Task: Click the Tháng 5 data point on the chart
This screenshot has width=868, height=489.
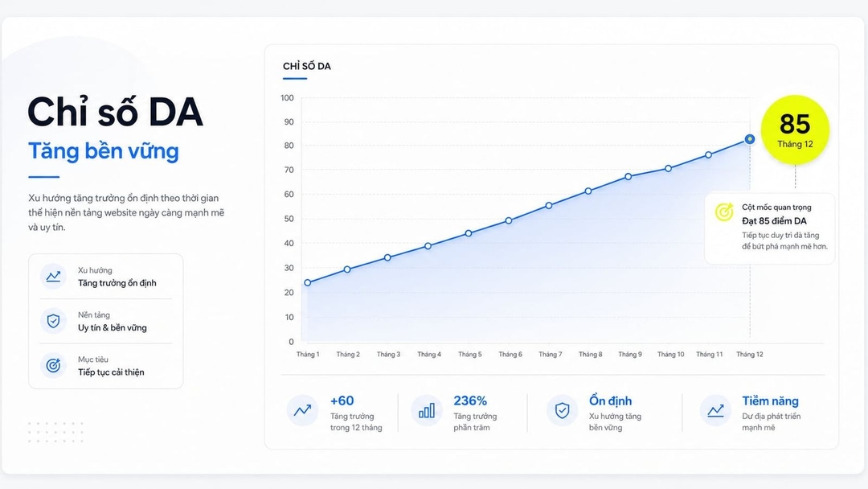Action: click(x=469, y=233)
